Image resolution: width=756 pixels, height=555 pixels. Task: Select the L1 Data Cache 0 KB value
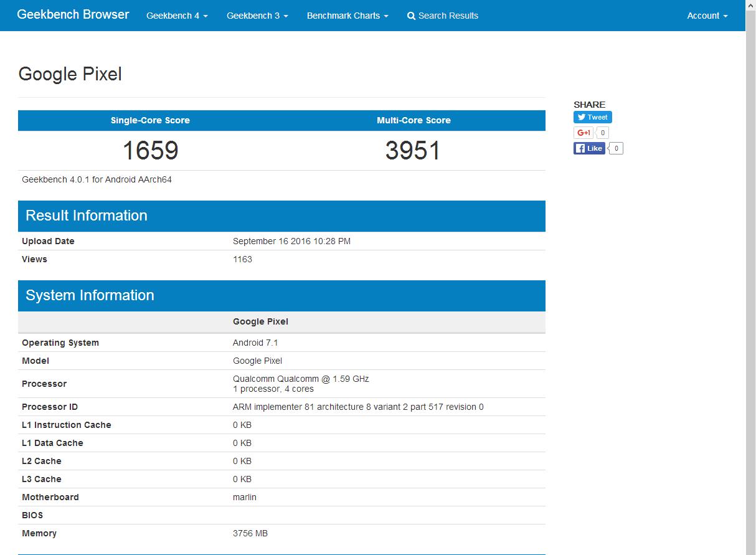(x=242, y=443)
